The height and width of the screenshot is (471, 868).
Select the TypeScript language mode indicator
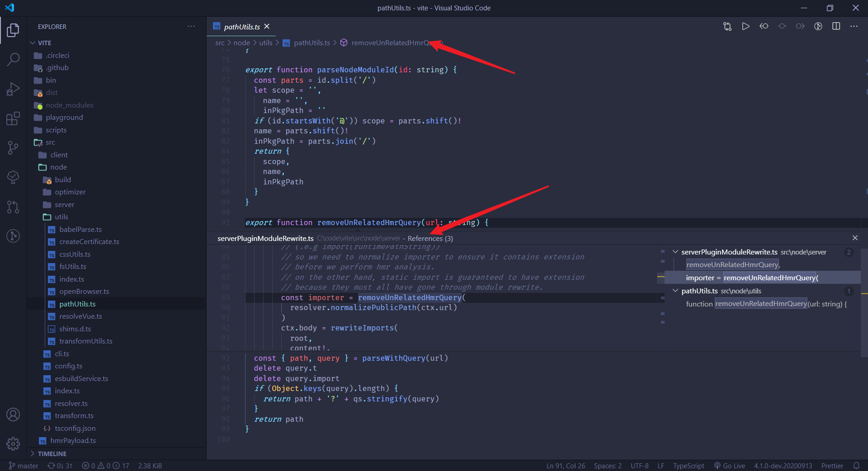pos(688,466)
